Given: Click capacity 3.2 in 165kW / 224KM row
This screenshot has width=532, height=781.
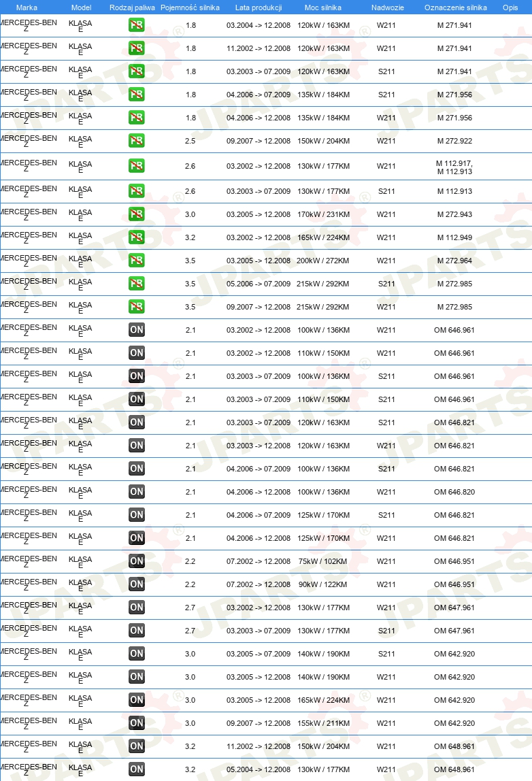Looking at the screenshot, I should coord(190,237).
